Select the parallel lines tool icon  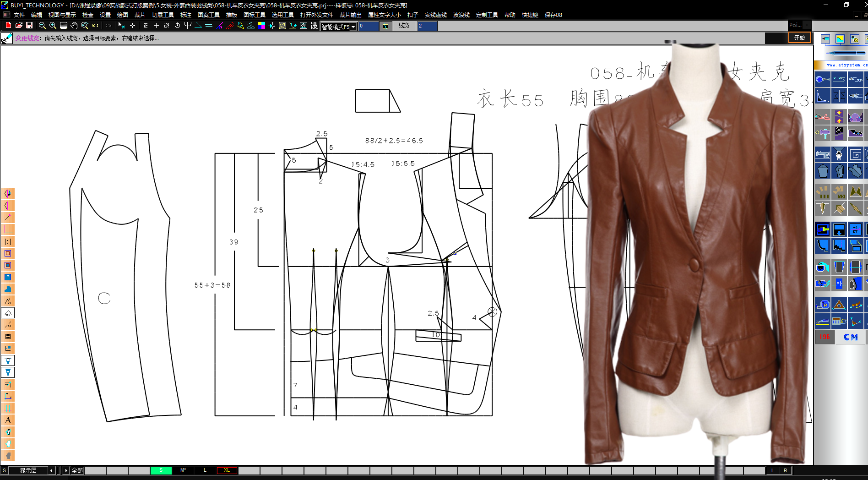[x=209, y=26]
